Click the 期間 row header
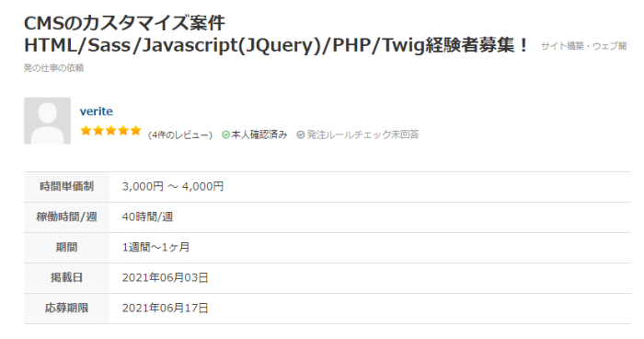The height and width of the screenshot is (339, 644). (66, 248)
